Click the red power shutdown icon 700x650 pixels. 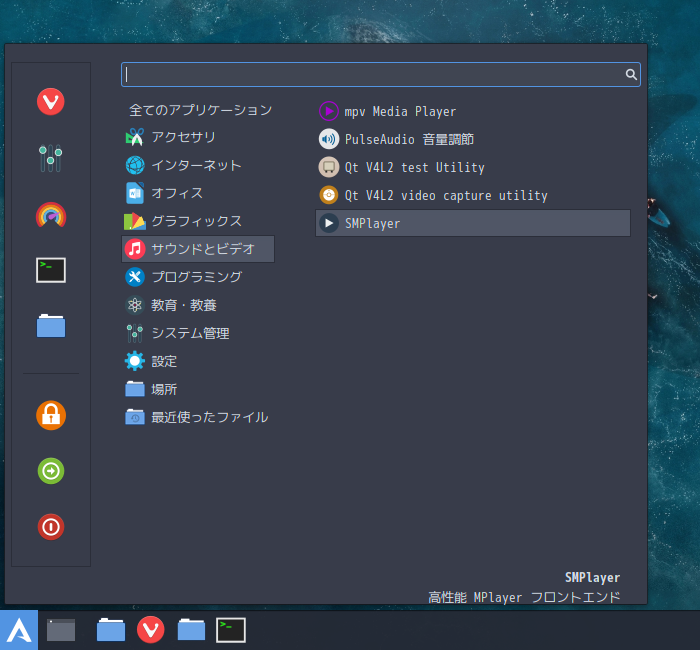click(x=51, y=527)
